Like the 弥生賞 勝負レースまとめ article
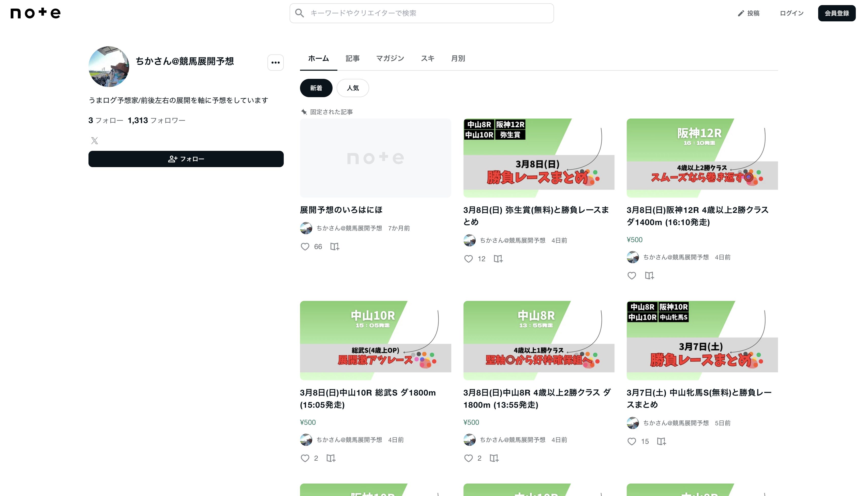This screenshot has width=868, height=496. pos(468,259)
